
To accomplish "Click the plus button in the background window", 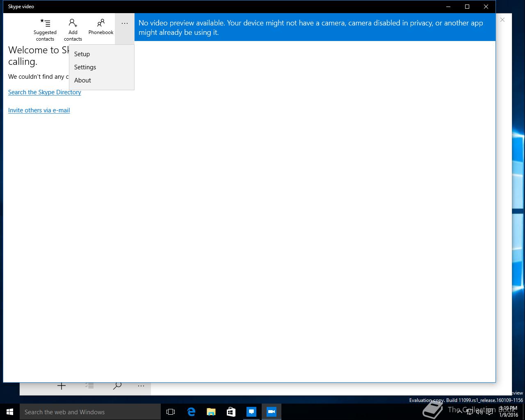I will (x=62, y=386).
